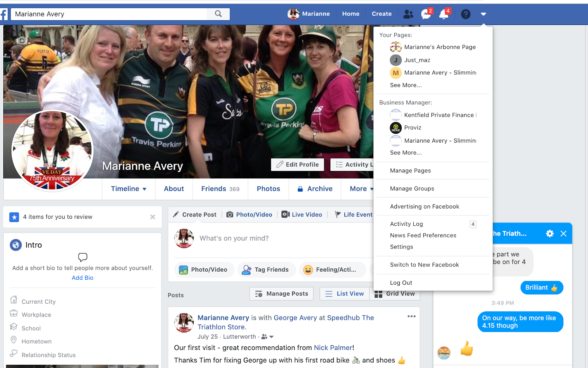This screenshot has height=368, width=588.
Task: Click the Current City home icon
Action: click(x=14, y=300)
